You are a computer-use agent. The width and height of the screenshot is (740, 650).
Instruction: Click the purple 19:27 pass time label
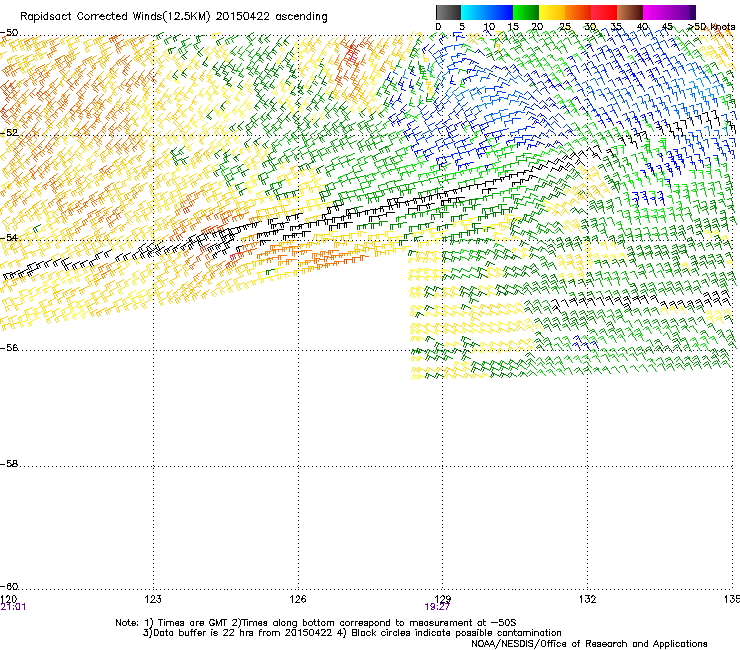pos(437,607)
